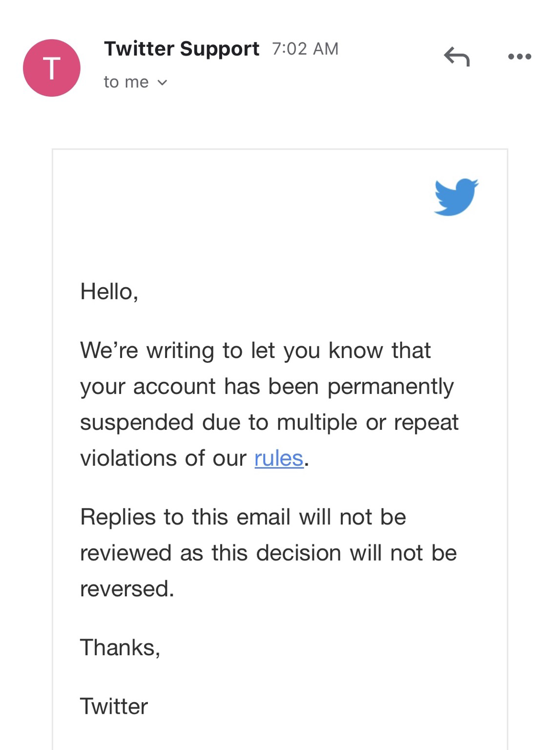560x750 pixels.
Task: Click the "Twitter" signature text
Action: pyautogui.click(x=114, y=707)
